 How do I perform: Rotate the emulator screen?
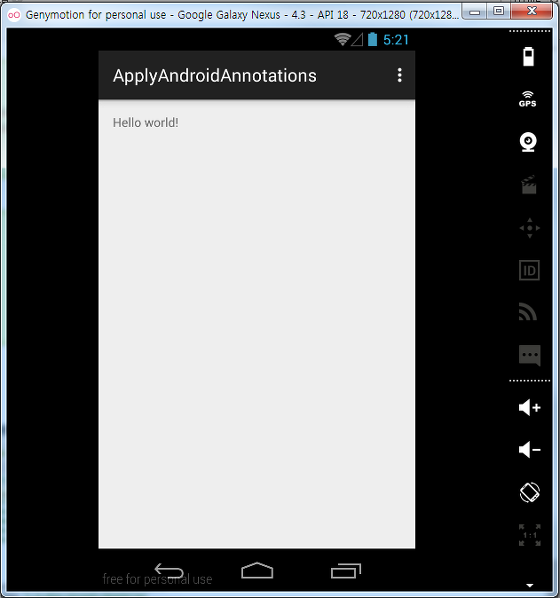click(530, 492)
